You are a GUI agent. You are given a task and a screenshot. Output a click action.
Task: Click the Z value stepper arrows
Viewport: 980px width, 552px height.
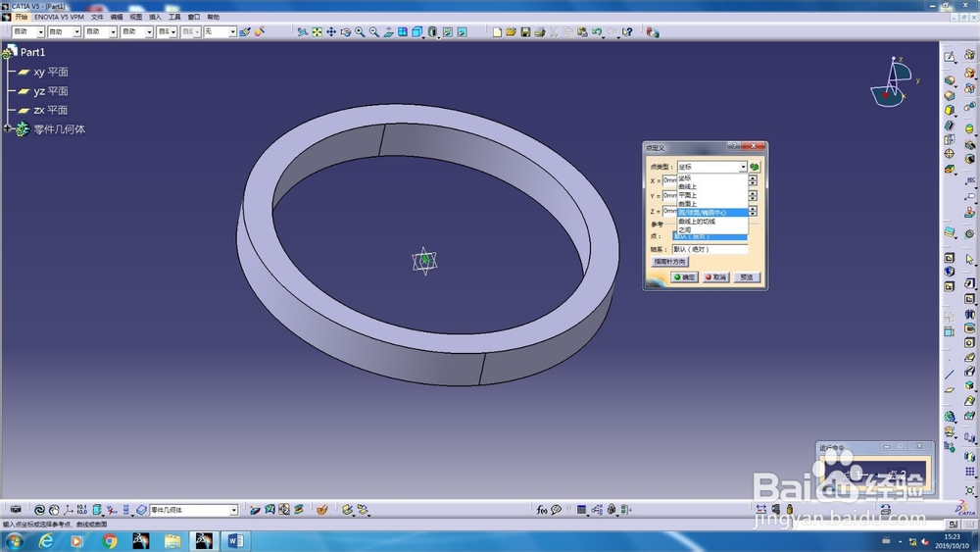click(x=753, y=212)
